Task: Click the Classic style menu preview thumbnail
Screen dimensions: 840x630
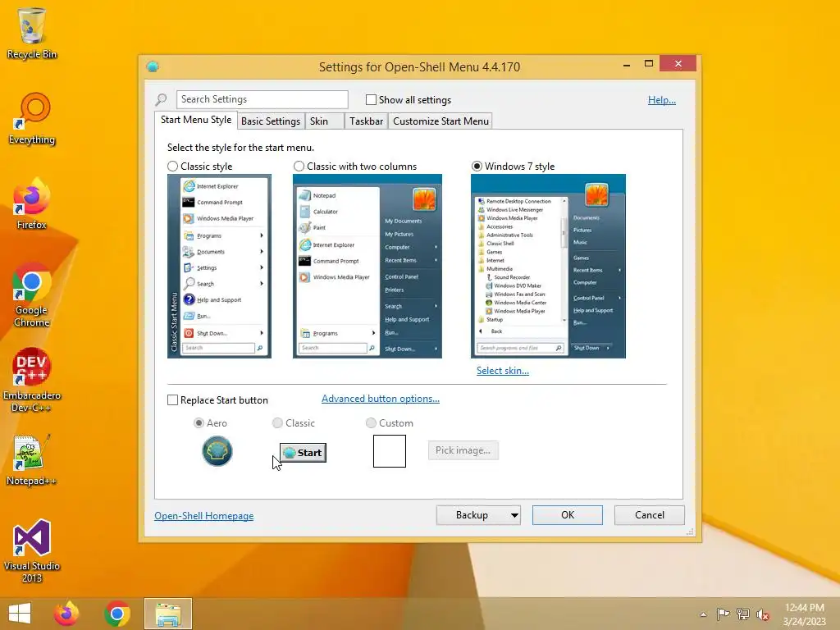Action: [x=219, y=267]
